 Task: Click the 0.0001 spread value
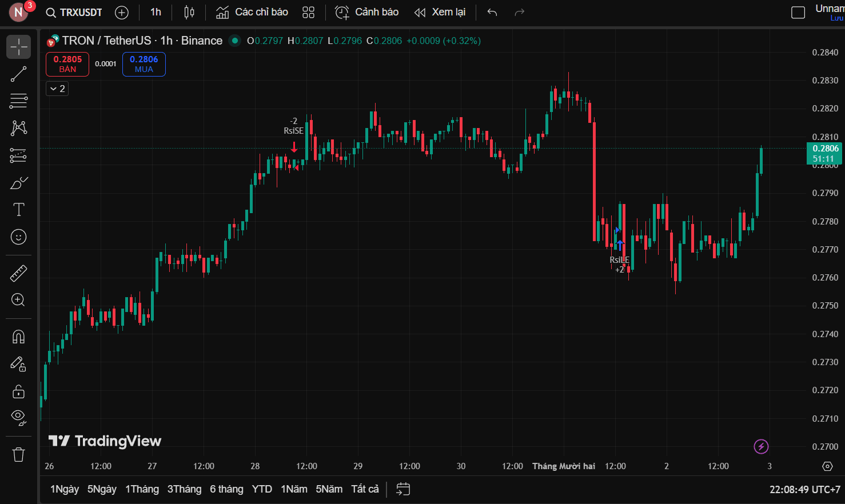click(x=106, y=64)
